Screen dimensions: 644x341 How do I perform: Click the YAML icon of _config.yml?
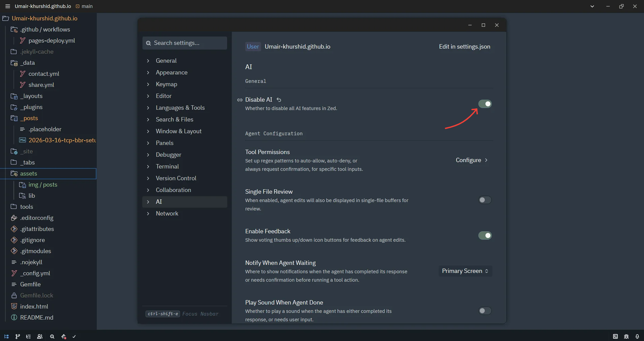coord(14,273)
